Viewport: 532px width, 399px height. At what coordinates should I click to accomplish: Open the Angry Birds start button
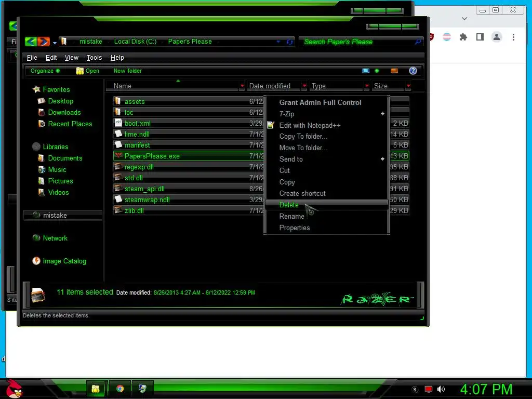click(14, 389)
